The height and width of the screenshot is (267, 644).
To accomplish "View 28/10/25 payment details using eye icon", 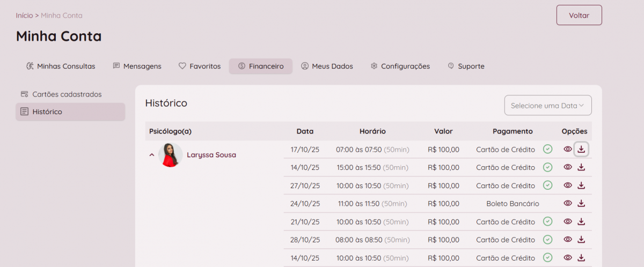I will click(568, 240).
